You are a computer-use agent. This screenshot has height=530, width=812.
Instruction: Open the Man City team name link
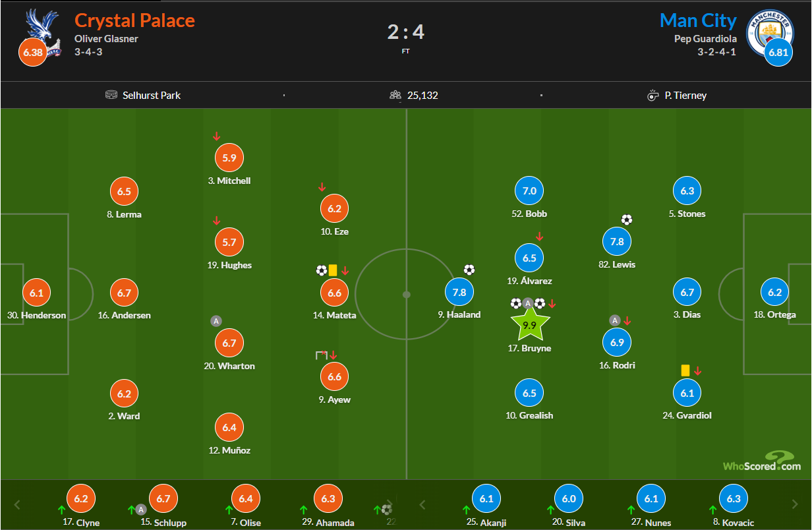[x=698, y=20]
